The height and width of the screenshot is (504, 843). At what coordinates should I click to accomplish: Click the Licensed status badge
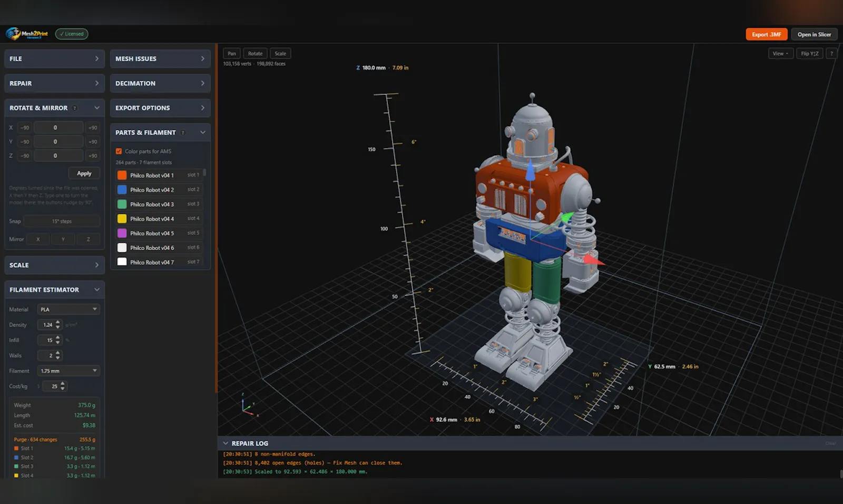72,34
